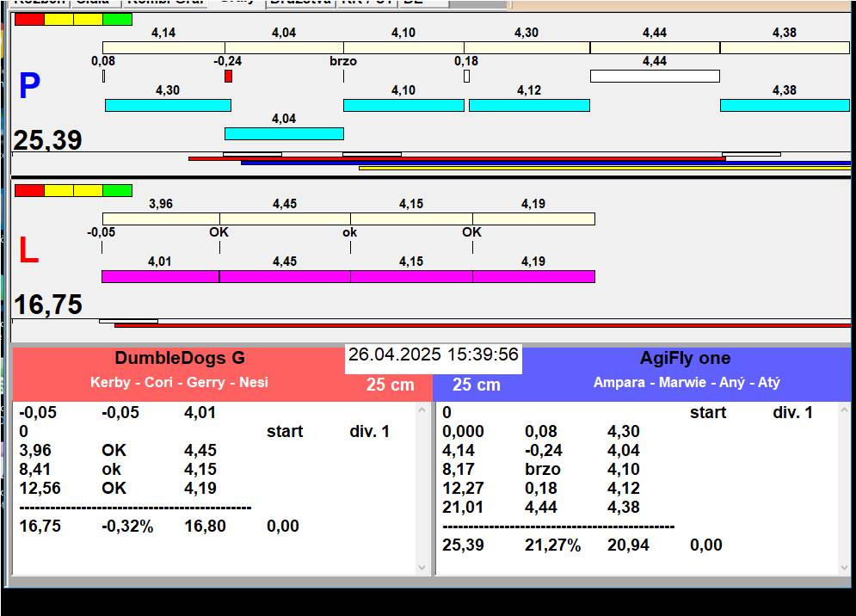Screen dimensions: 856x616
Task: Click the Kerby - Cori - Gerry - Nesi lineup
Action: [179, 382]
